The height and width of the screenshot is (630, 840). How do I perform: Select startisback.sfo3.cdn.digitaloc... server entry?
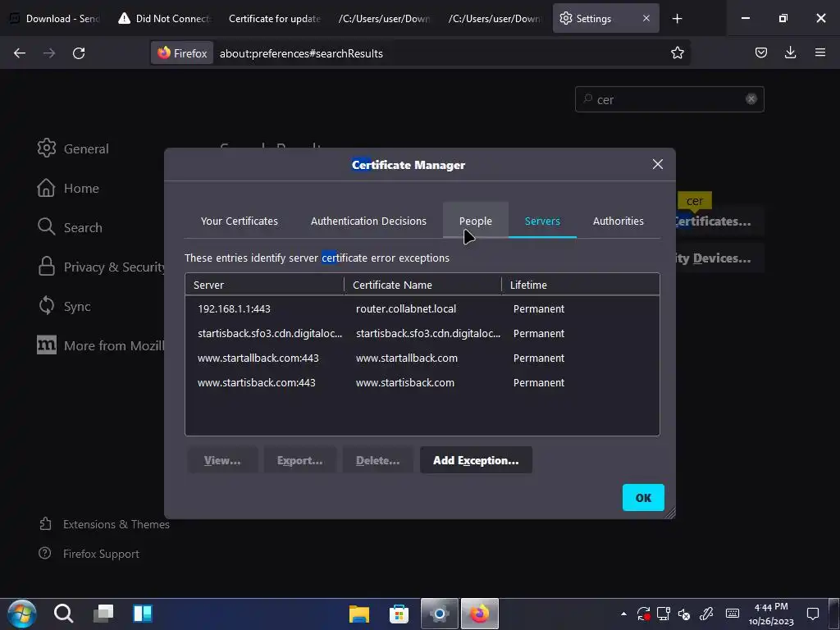(x=270, y=334)
